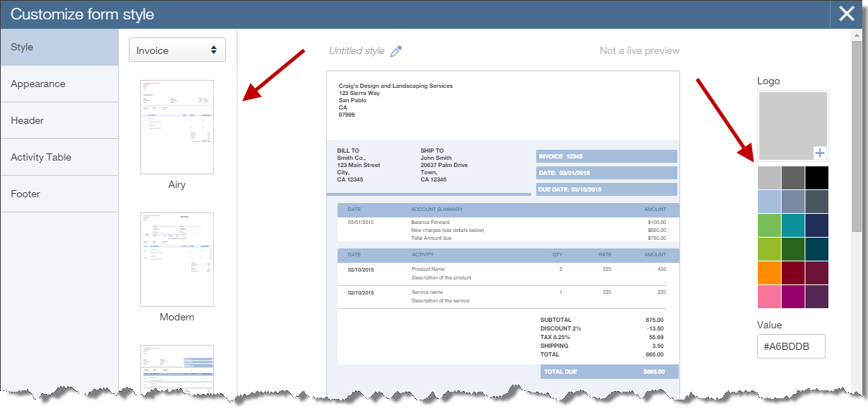868x409 pixels.
Task: Pick the dark teal color swatch
Action: click(817, 249)
